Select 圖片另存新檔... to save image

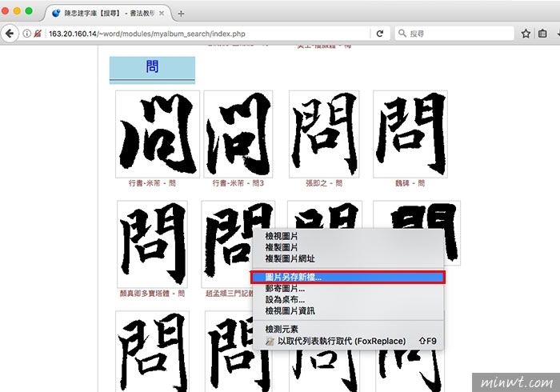[348, 277]
